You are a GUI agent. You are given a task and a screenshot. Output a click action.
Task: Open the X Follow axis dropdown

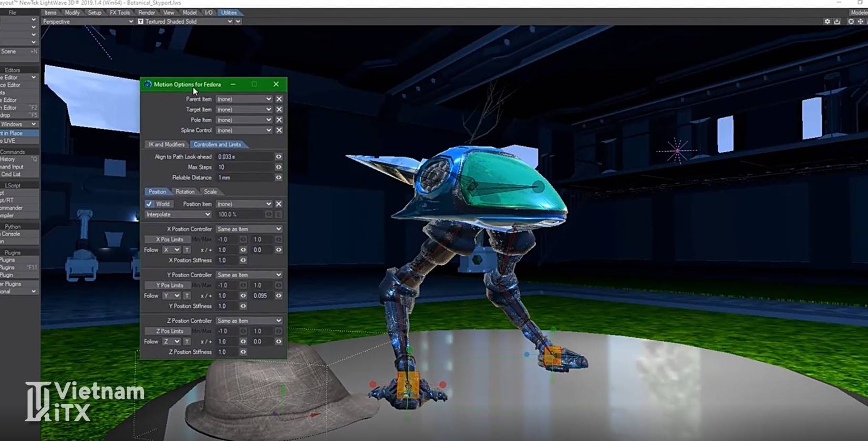click(x=171, y=250)
